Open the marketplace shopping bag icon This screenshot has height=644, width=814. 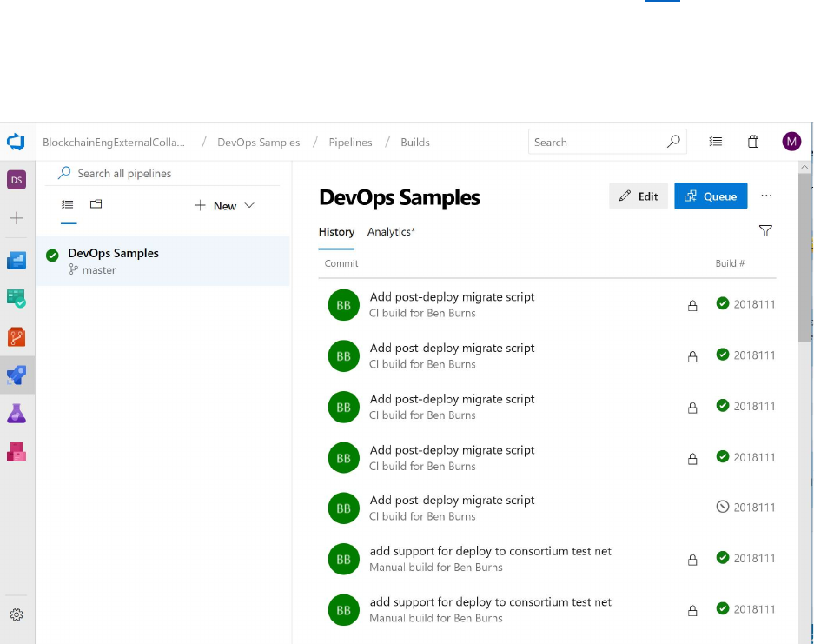(753, 142)
